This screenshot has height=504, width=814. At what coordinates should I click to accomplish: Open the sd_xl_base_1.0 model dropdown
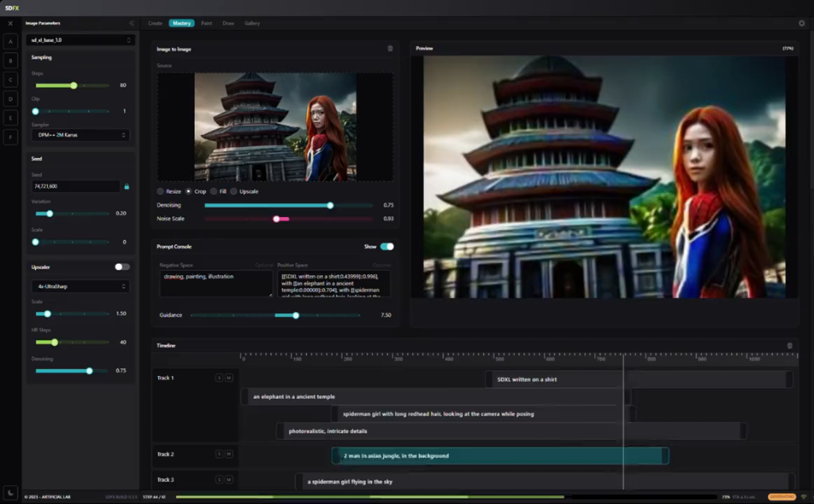(80, 40)
